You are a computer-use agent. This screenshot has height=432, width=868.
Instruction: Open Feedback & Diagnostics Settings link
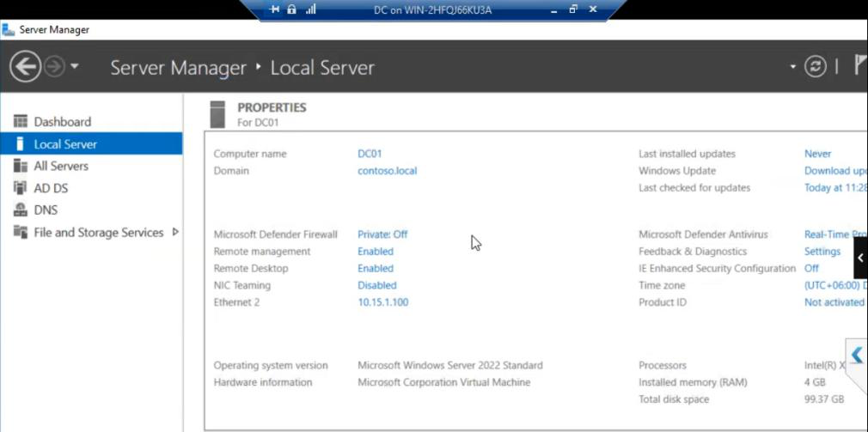coord(822,252)
